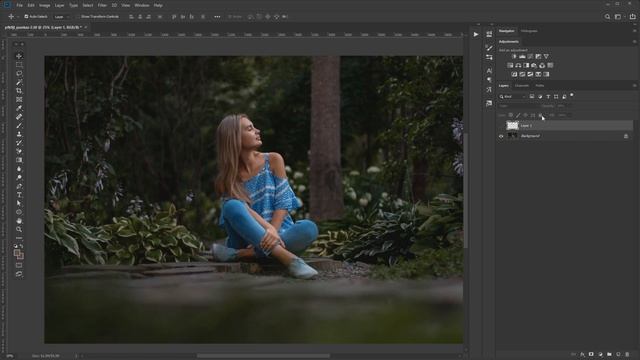Add a Brightness/Contrast adjustment

[514, 56]
